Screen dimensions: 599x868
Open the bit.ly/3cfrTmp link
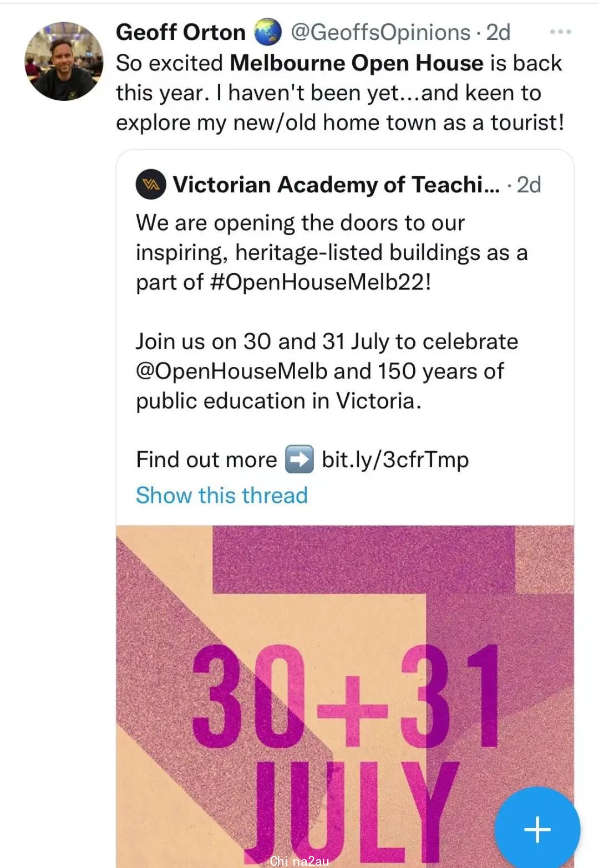click(395, 460)
